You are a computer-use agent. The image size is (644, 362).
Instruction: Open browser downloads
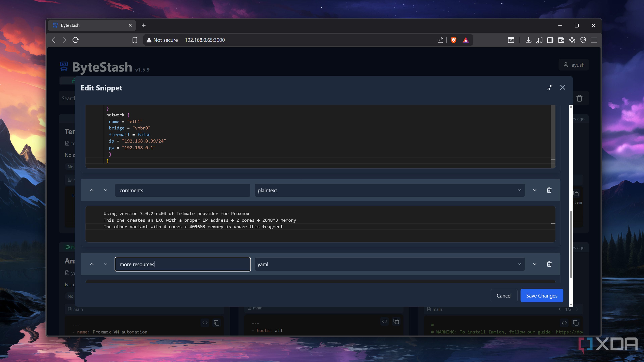528,40
